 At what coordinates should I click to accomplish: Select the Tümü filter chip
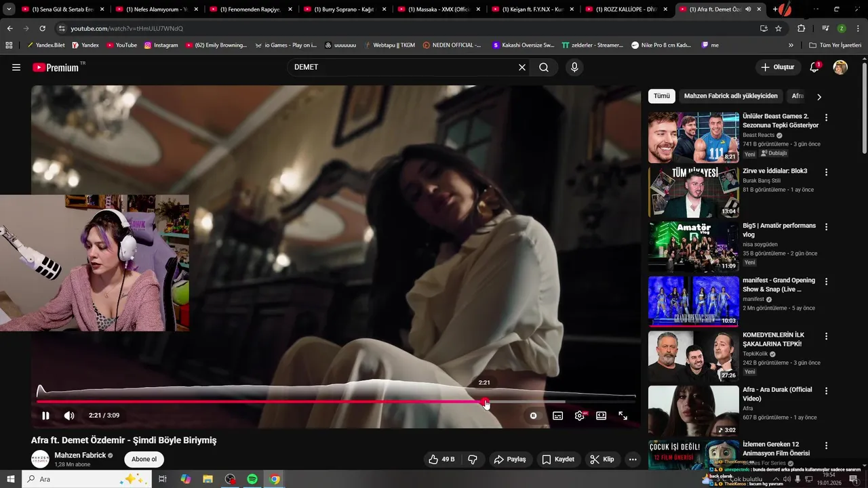point(661,96)
